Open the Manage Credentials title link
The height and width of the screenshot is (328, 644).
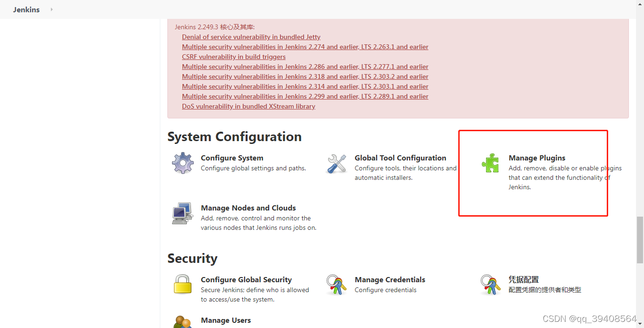click(390, 280)
